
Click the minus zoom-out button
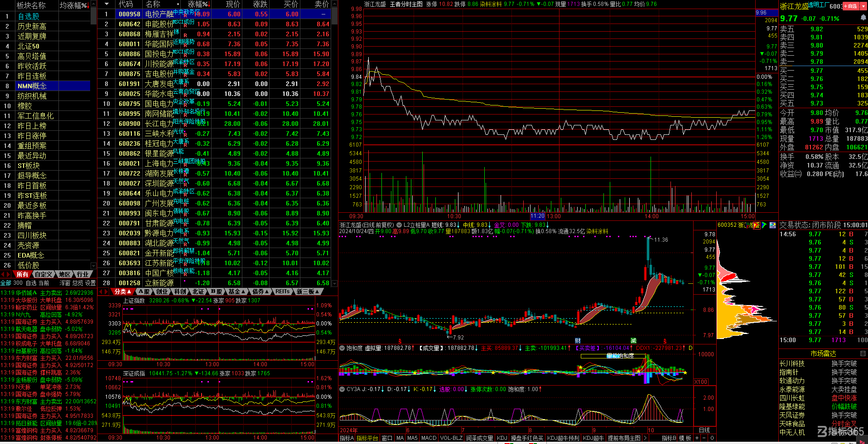(x=704, y=438)
